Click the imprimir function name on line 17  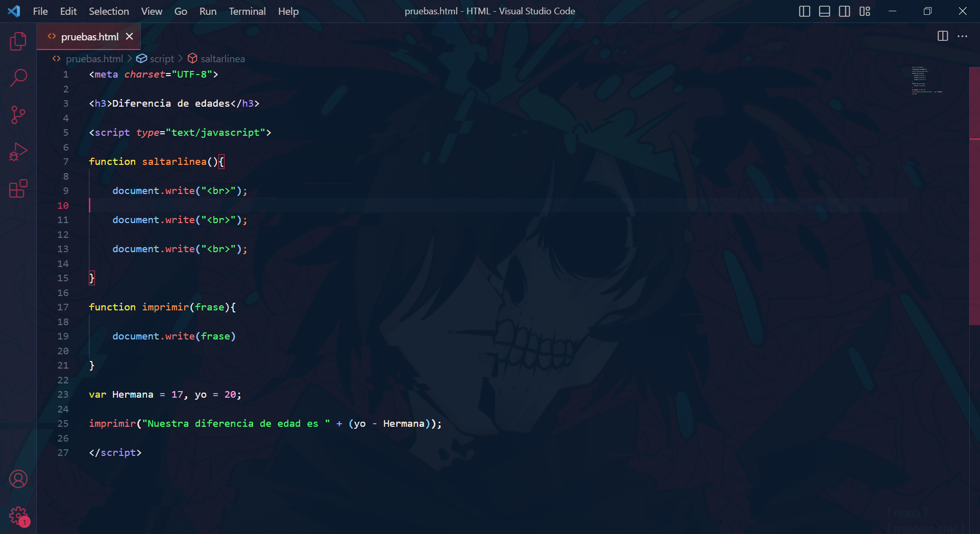(x=165, y=307)
